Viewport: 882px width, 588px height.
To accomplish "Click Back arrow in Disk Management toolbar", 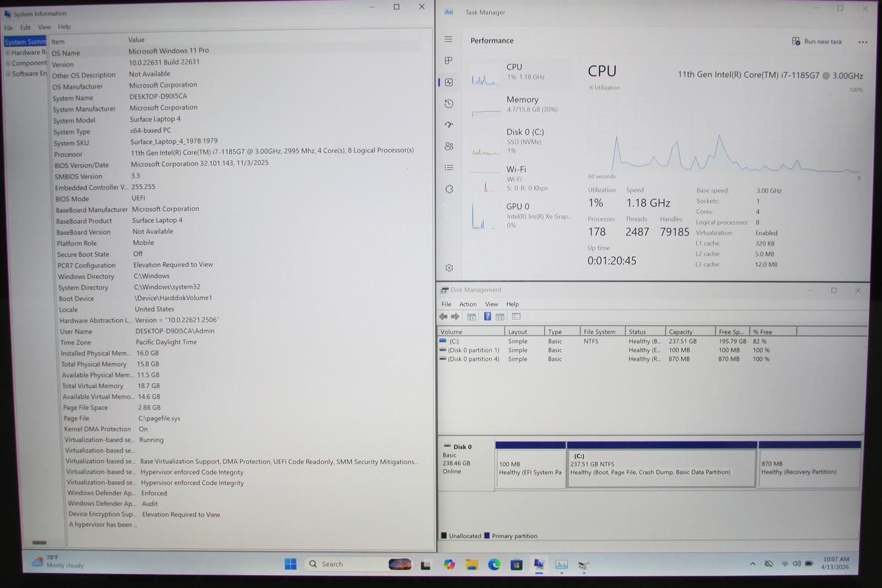I will tap(443, 317).
